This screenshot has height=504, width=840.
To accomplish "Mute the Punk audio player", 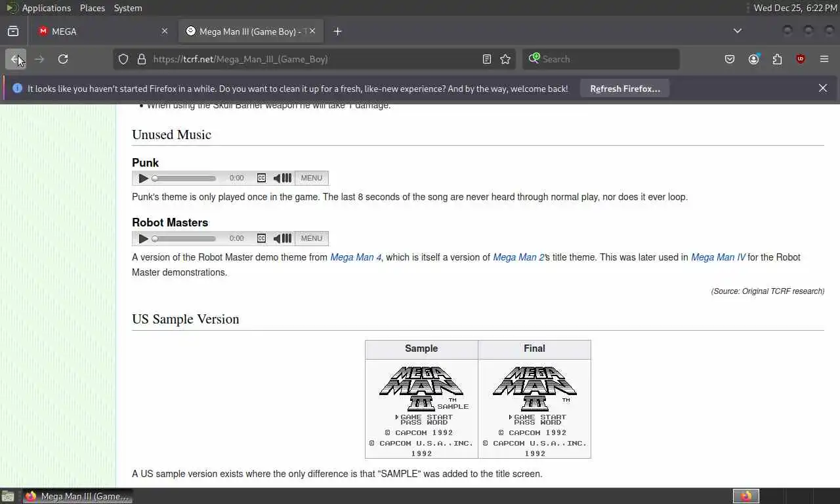I will coord(276,178).
